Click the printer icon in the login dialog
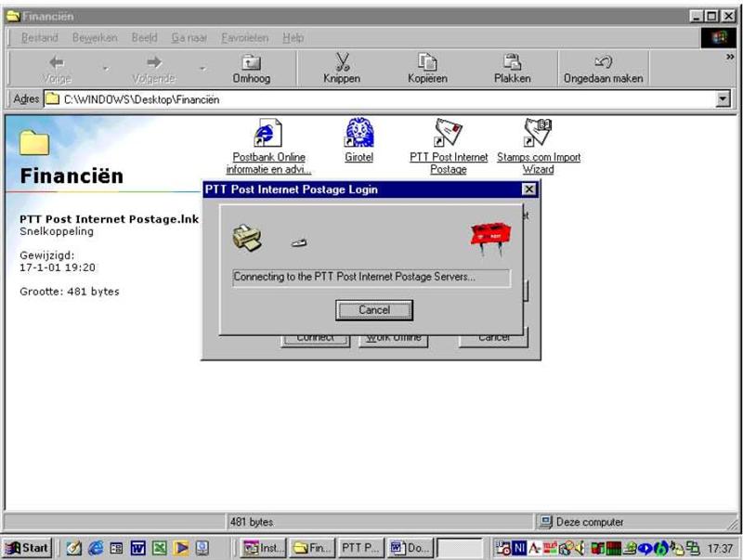Image resolution: width=743 pixels, height=560 pixels. click(x=247, y=239)
